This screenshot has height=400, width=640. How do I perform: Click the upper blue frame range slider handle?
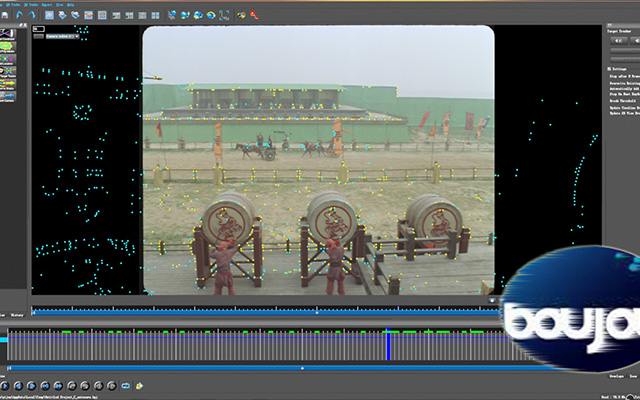point(317,313)
